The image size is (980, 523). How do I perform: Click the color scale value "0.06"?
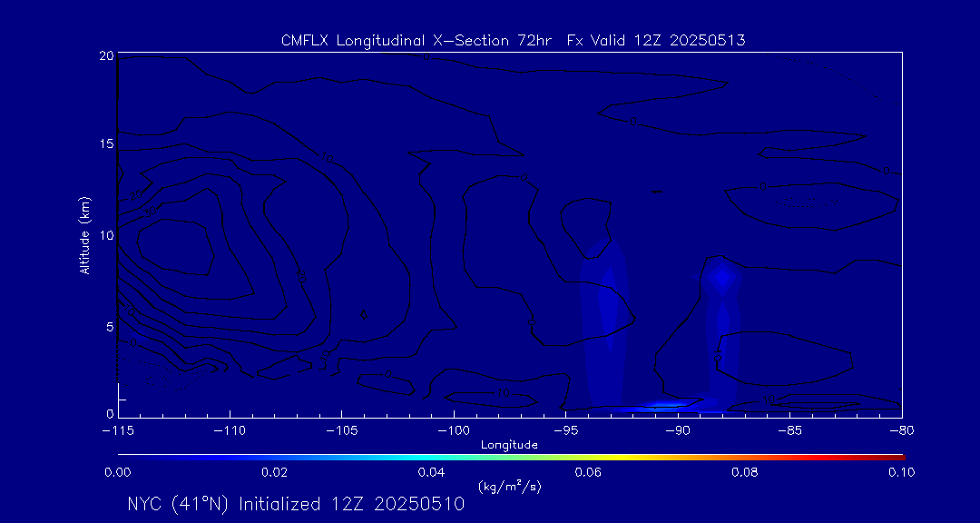pyautogui.click(x=588, y=472)
